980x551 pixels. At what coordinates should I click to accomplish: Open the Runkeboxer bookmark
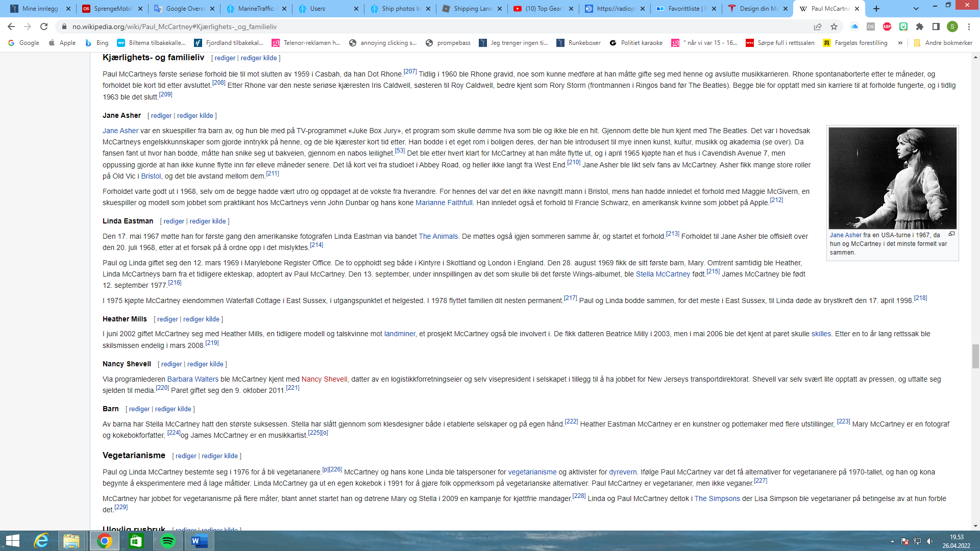coord(578,43)
